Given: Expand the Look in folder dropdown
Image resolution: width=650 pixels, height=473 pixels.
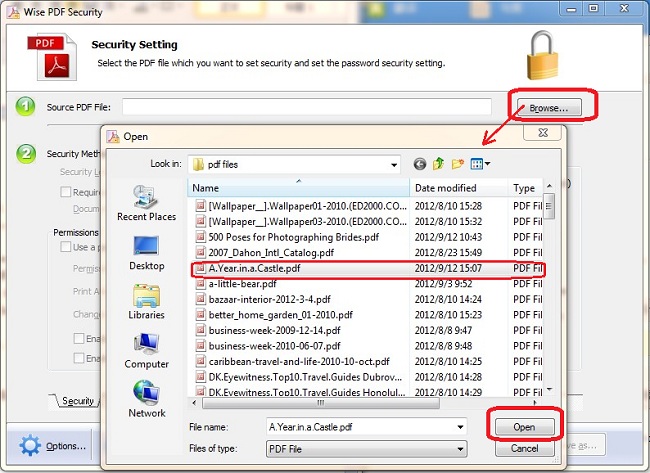Looking at the screenshot, I should 393,165.
